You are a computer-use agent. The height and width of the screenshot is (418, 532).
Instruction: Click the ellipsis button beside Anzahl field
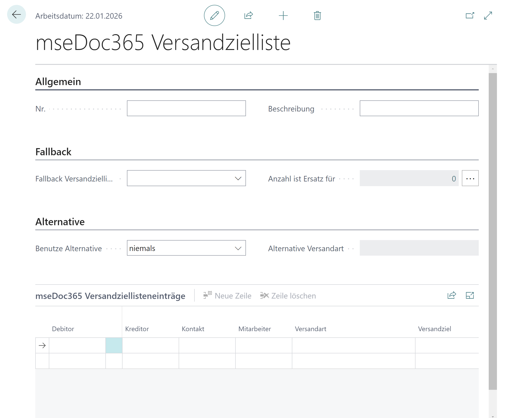click(470, 178)
